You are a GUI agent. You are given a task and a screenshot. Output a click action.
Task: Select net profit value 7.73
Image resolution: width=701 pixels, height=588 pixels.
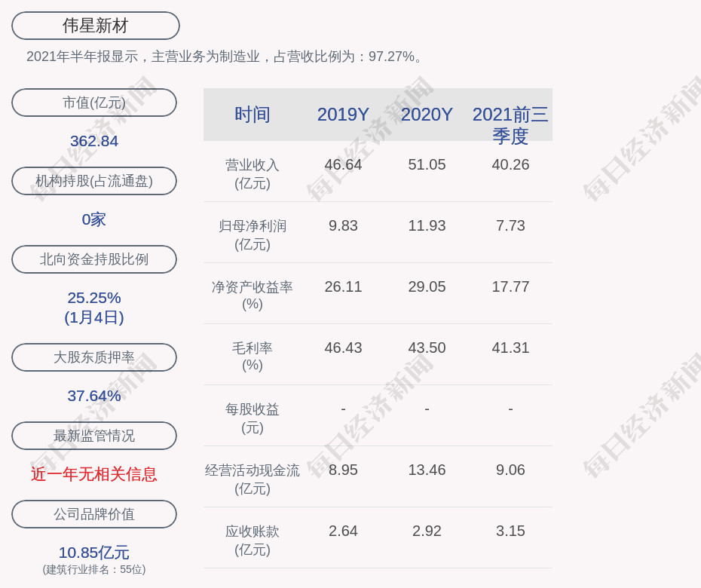click(510, 226)
